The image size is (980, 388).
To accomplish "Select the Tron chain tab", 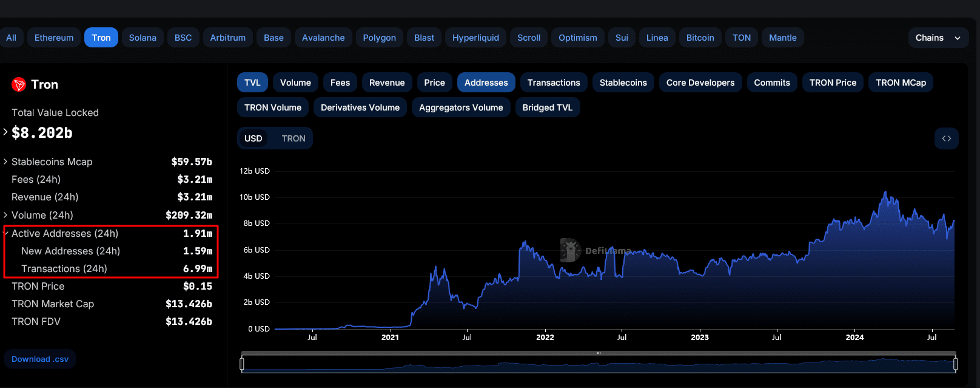I will (x=101, y=38).
